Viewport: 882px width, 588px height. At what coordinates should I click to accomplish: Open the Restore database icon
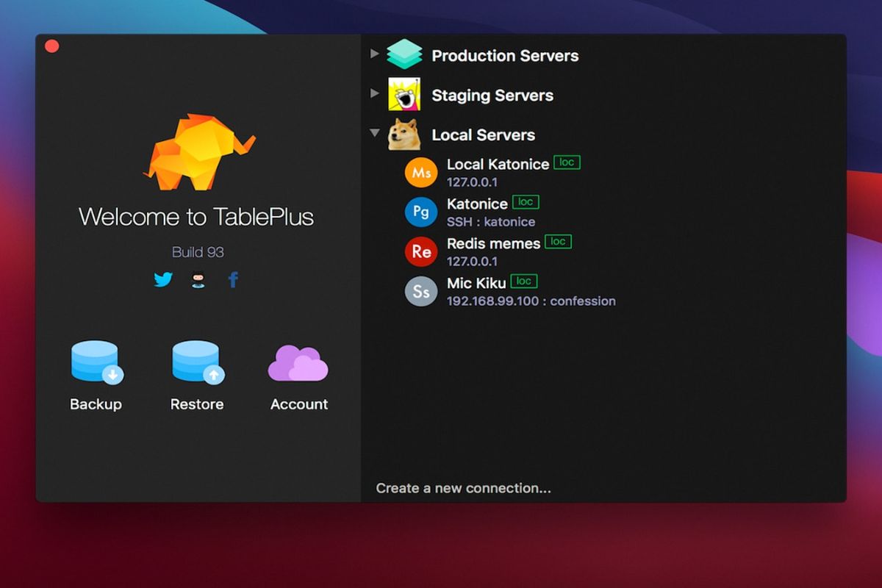[x=198, y=362]
